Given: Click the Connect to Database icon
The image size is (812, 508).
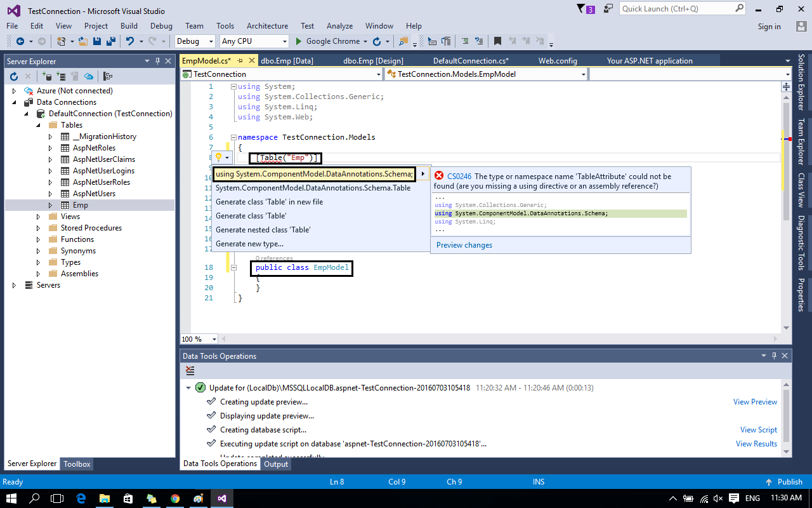Looking at the screenshot, I should (x=48, y=76).
